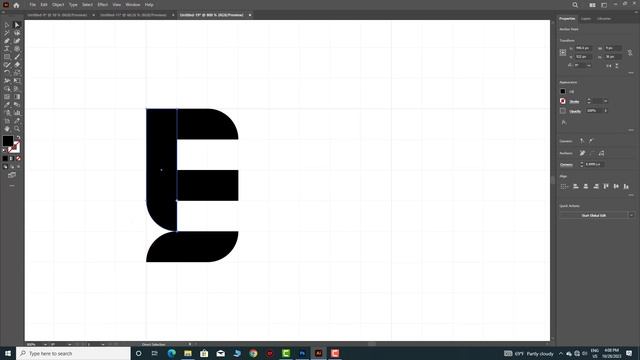Convert selected anchor to smooth
The width and height of the screenshot is (640, 360).
coord(591,141)
